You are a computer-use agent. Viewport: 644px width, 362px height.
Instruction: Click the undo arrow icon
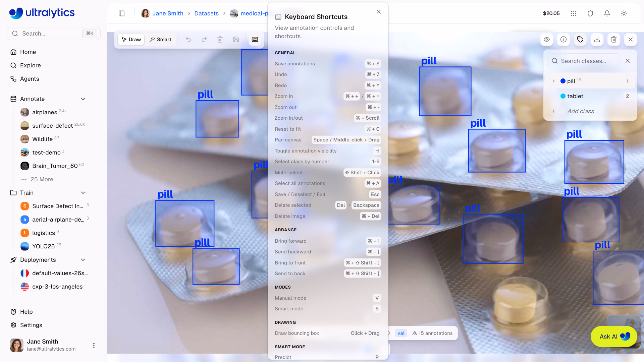coord(188,40)
